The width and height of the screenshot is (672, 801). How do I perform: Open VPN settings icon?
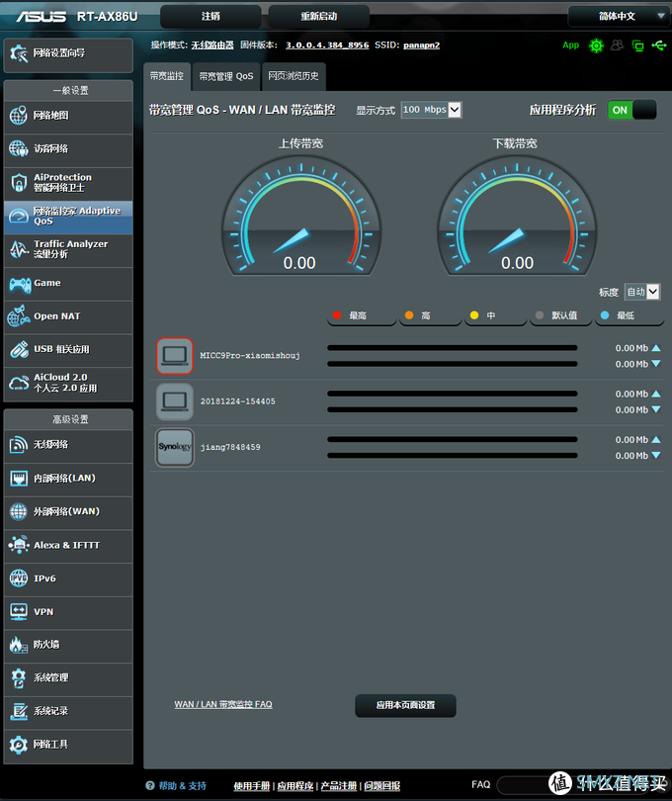pyautogui.click(x=19, y=611)
